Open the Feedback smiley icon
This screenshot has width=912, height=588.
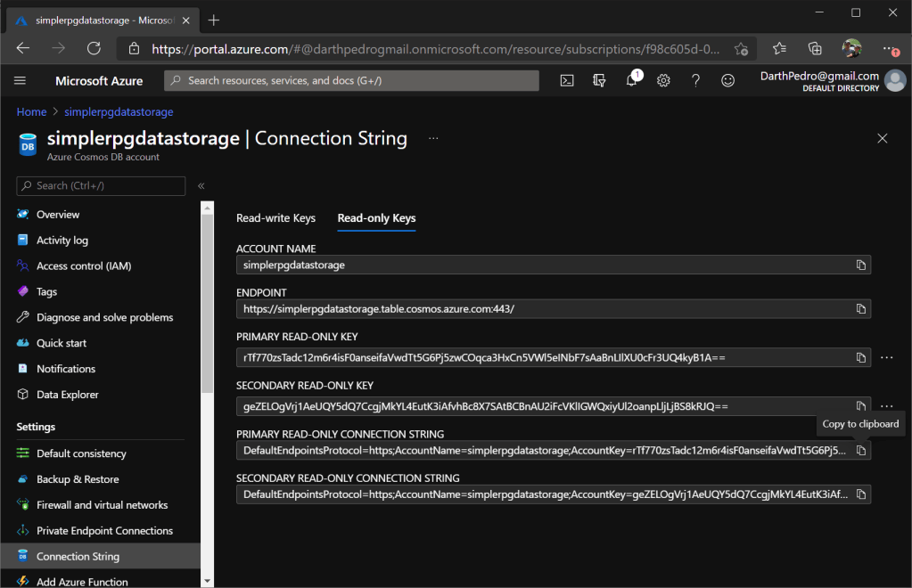pyautogui.click(x=727, y=81)
